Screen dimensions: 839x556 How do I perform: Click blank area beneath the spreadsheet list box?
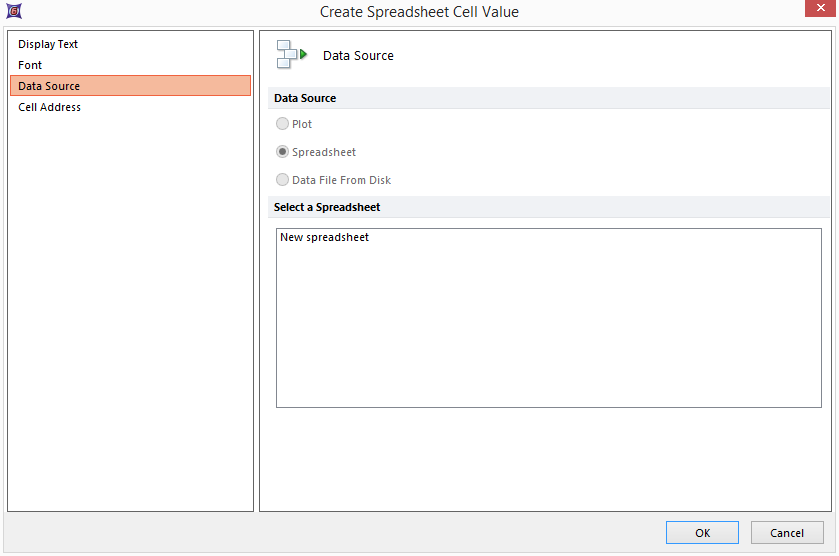[548, 458]
